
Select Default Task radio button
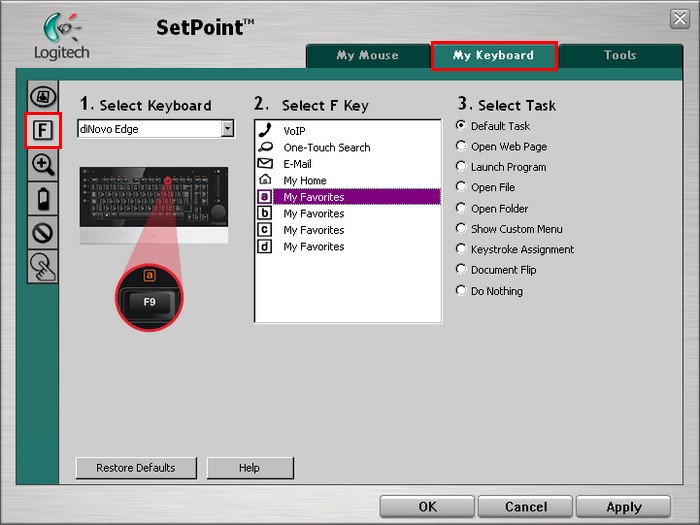click(x=461, y=125)
